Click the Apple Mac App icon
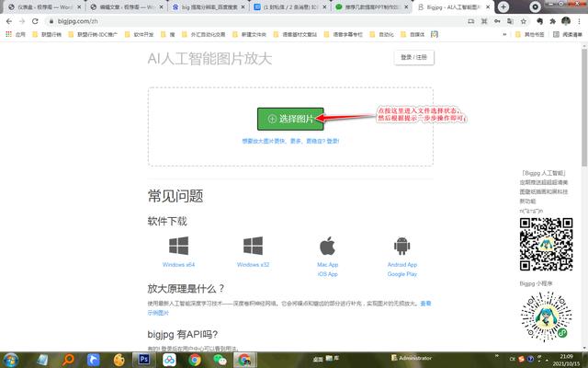Image resolution: width=588 pixels, height=368 pixels. 327,247
